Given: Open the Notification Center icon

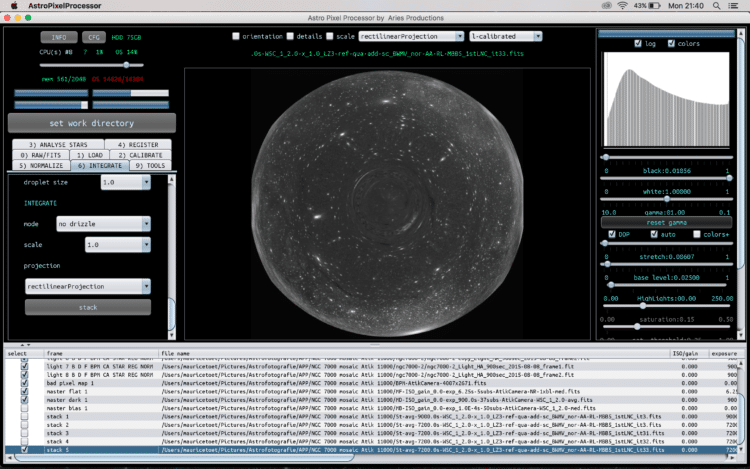Looking at the screenshot, I should (733, 6).
